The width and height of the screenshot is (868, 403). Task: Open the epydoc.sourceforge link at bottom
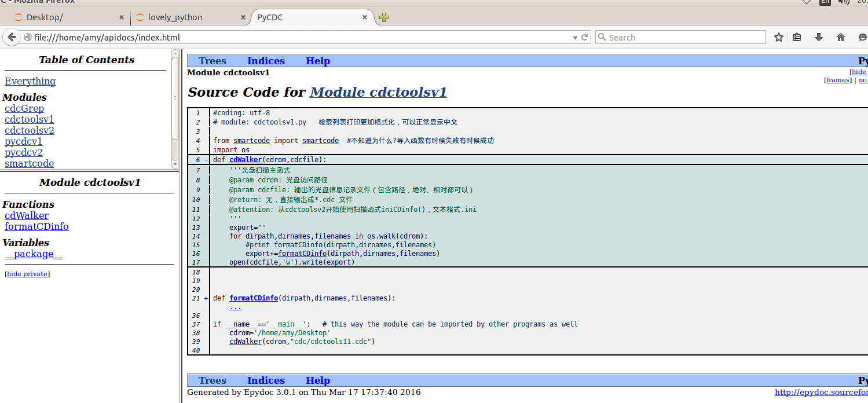pos(821,392)
